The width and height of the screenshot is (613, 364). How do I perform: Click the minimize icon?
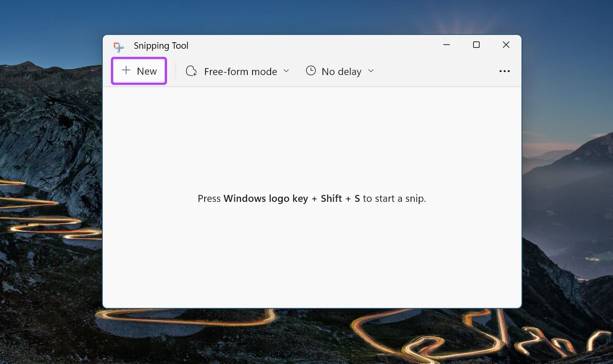click(x=446, y=44)
